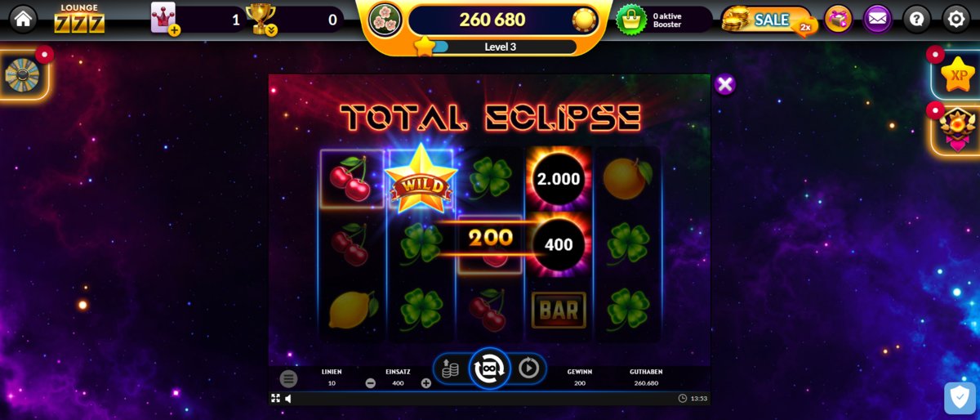Decrease Einsatz with the minus button
The width and height of the screenshot is (980, 420).
click(371, 383)
